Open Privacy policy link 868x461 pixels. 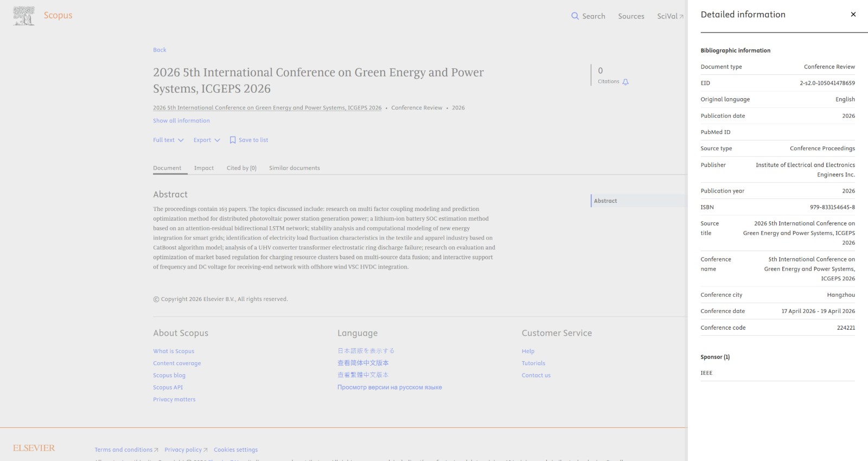[x=186, y=450]
